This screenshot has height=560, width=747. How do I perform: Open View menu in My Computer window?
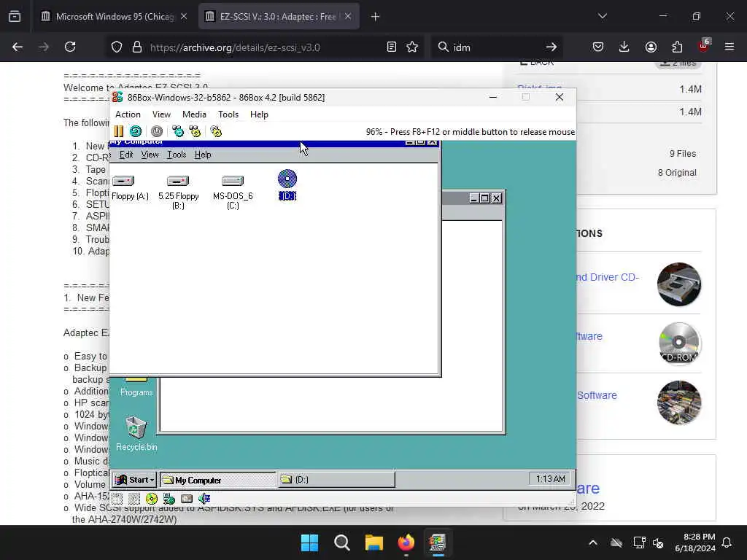tap(150, 155)
